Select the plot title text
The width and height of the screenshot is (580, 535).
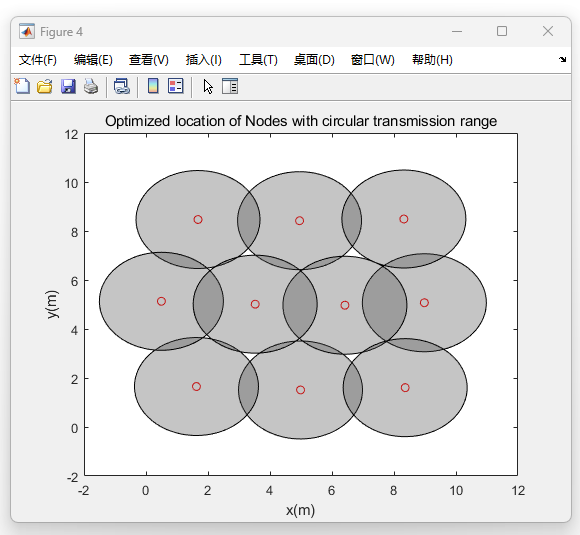301,121
